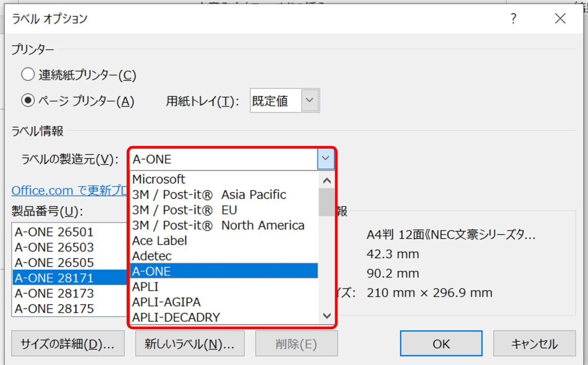Click the 削除 button
The width and height of the screenshot is (588, 365).
(296, 344)
